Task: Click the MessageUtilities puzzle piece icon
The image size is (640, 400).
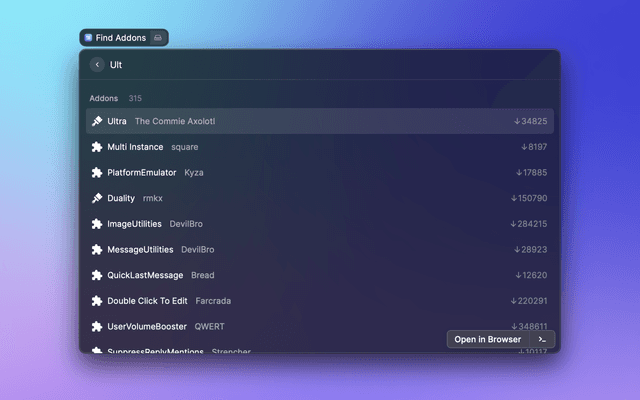Action: coord(97,249)
